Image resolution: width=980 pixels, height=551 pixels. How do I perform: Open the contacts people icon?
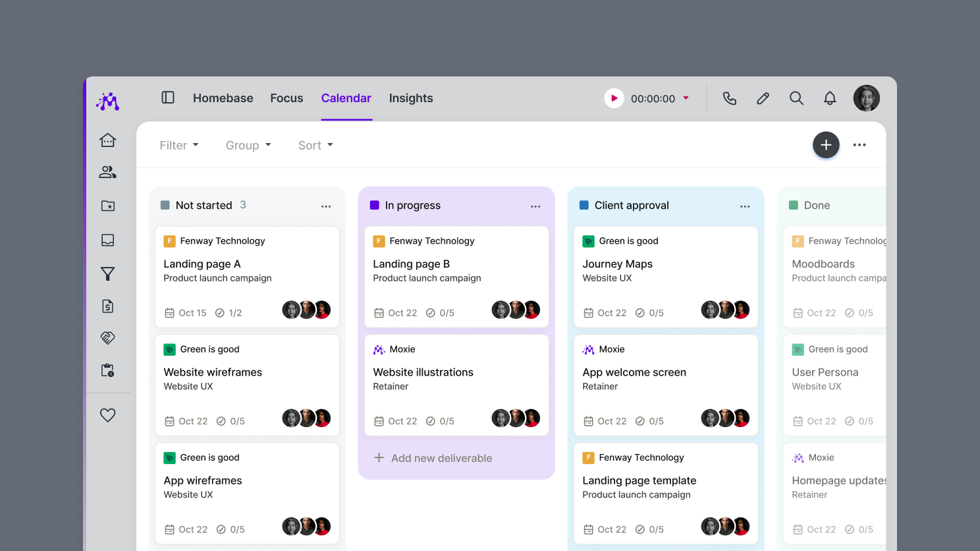pyautogui.click(x=108, y=172)
